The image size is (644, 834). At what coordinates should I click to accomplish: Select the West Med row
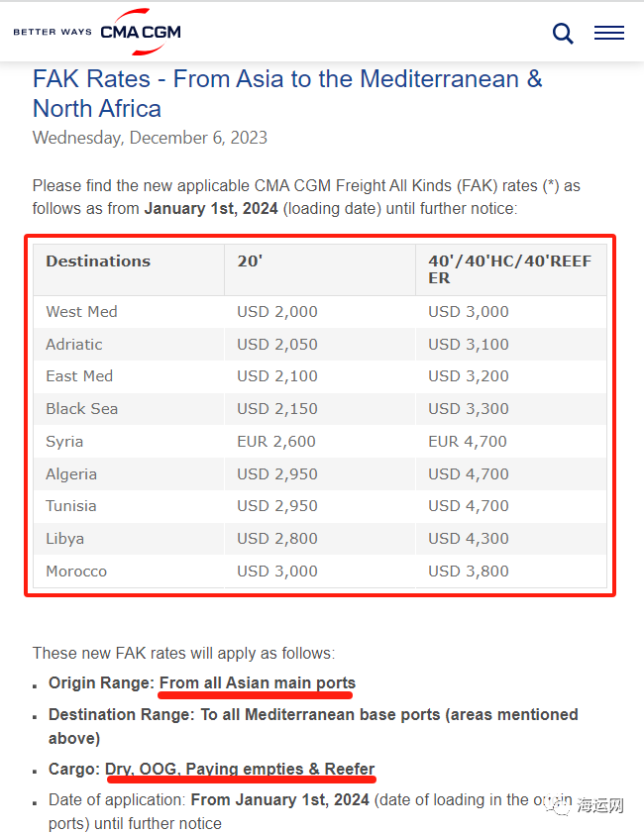(320, 312)
